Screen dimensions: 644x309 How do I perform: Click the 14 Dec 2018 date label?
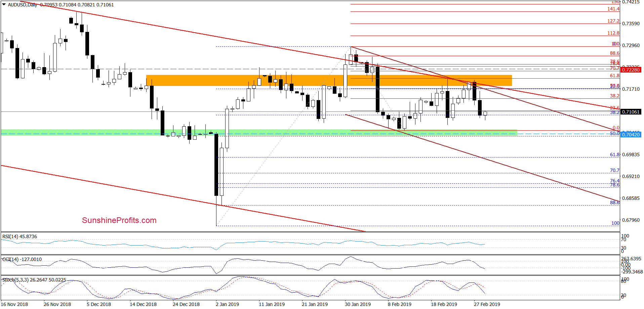click(143, 304)
